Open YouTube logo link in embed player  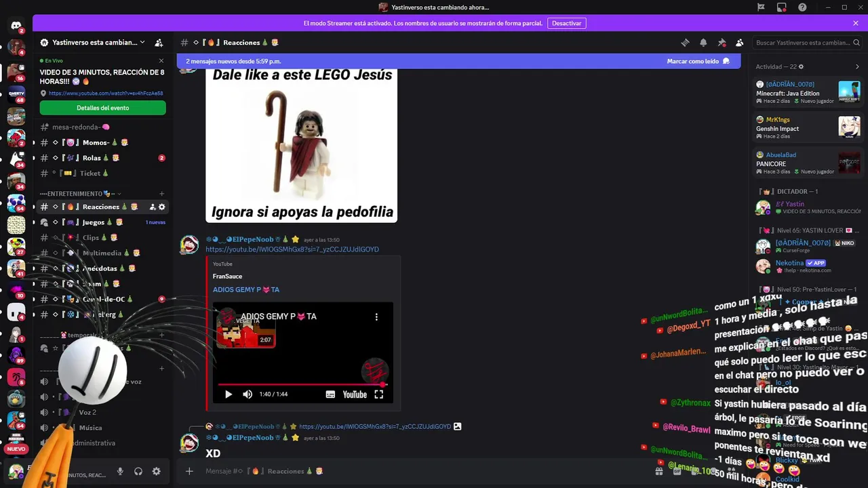[355, 394]
